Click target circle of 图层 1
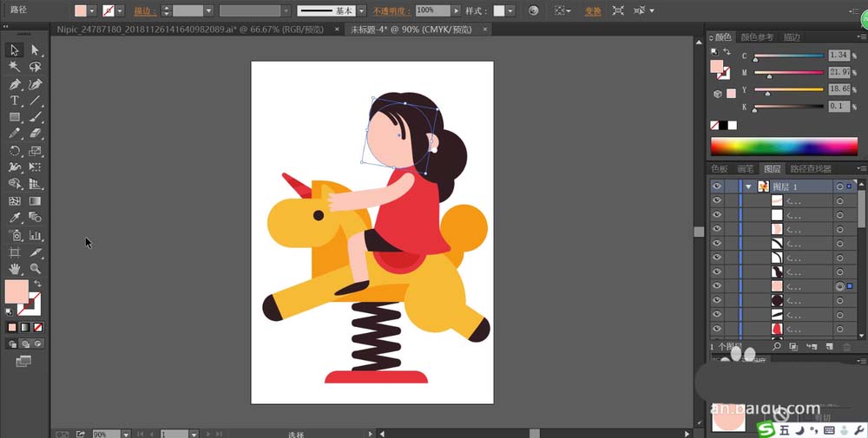868x438 pixels. point(839,186)
